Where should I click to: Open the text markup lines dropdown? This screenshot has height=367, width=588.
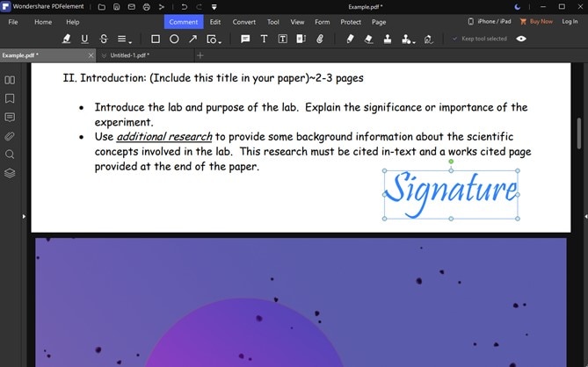[124, 39]
